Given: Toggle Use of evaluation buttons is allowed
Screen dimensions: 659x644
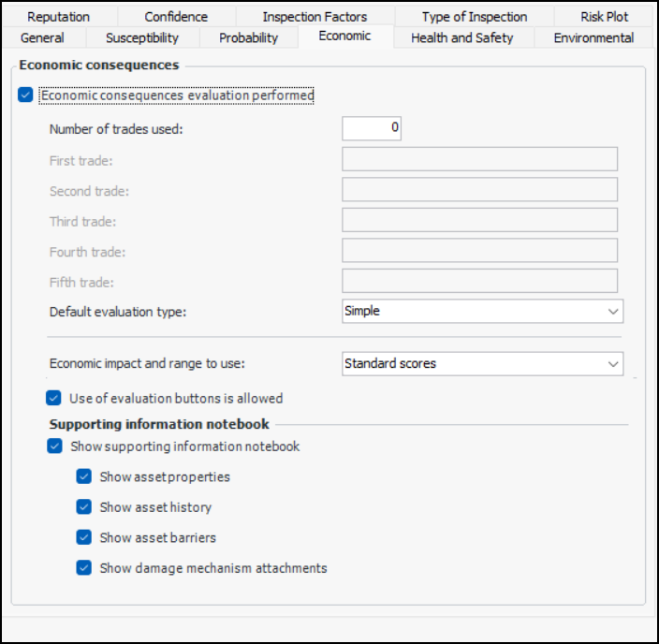Looking at the screenshot, I should pos(55,398).
